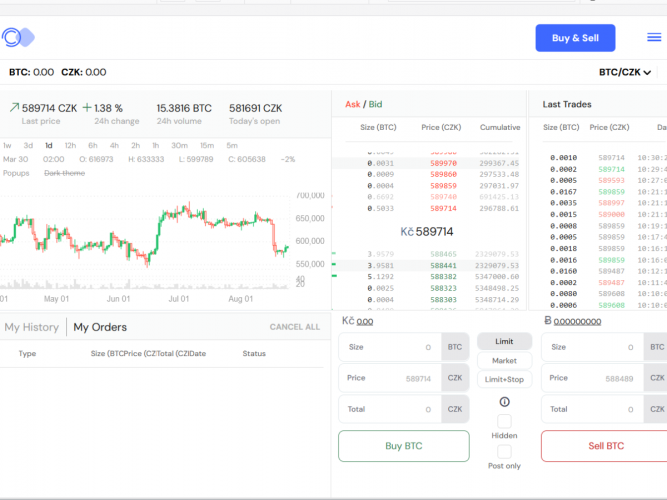The height and width of the screenshot is (500, 667).
Task: Select the Limit+Stop order type
Action: click(x=504, y=379)
